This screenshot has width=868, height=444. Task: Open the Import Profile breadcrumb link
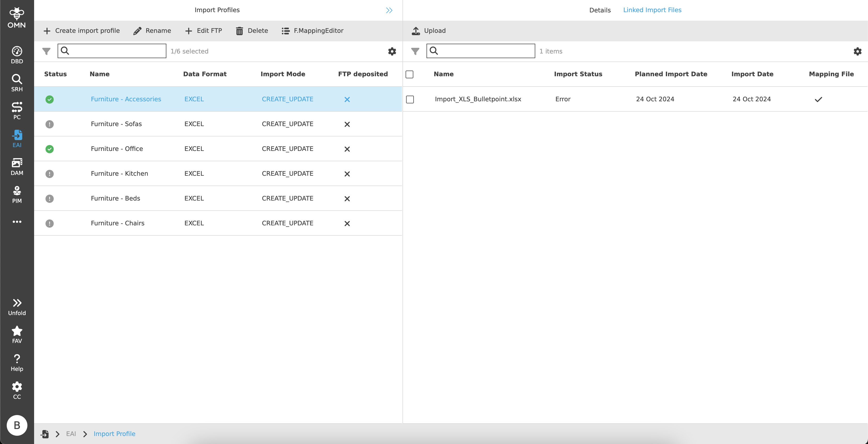point(114,434)
